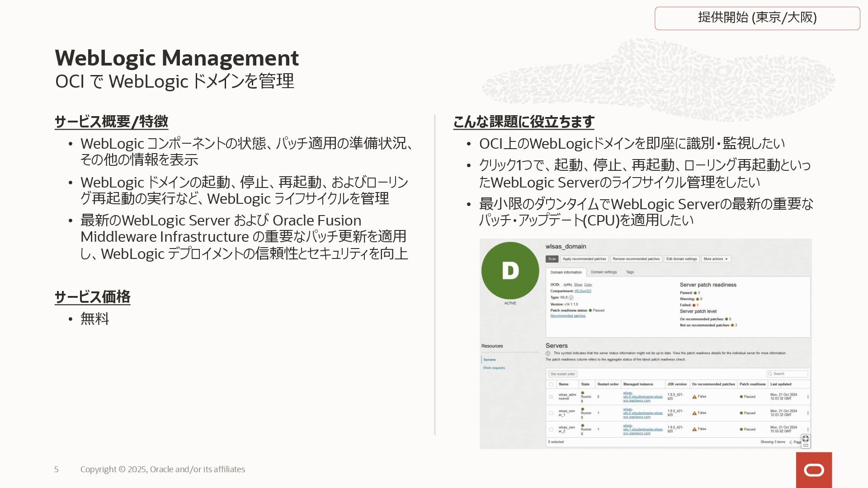The image size is (868, 488).
Task: Click the Set restart order button
Action: [x=563, y=374]
